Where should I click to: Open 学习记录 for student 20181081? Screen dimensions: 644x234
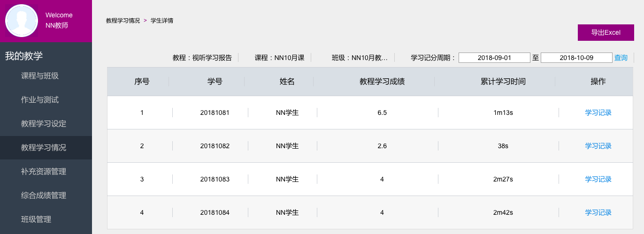598,113
